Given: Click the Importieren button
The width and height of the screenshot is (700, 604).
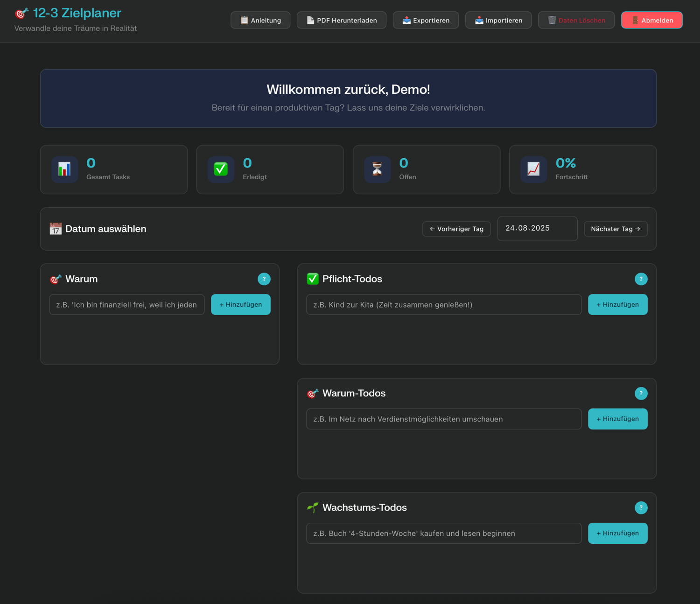Looking at the screenshot, I should click(x=498, y=20).
